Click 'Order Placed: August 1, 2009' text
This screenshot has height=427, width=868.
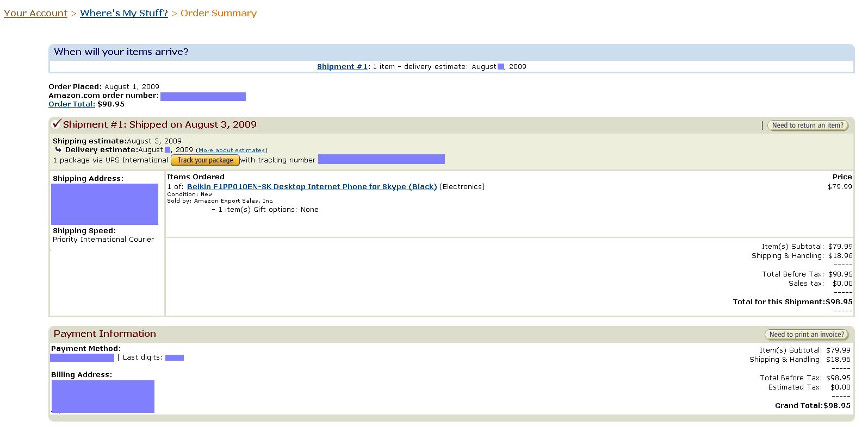pos(104,87)
